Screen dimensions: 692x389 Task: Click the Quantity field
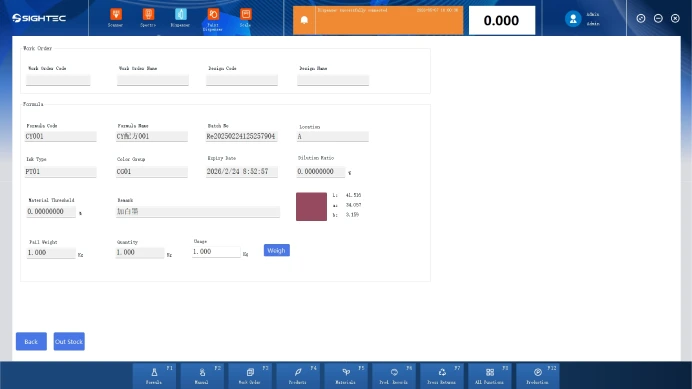click(140, 253)
